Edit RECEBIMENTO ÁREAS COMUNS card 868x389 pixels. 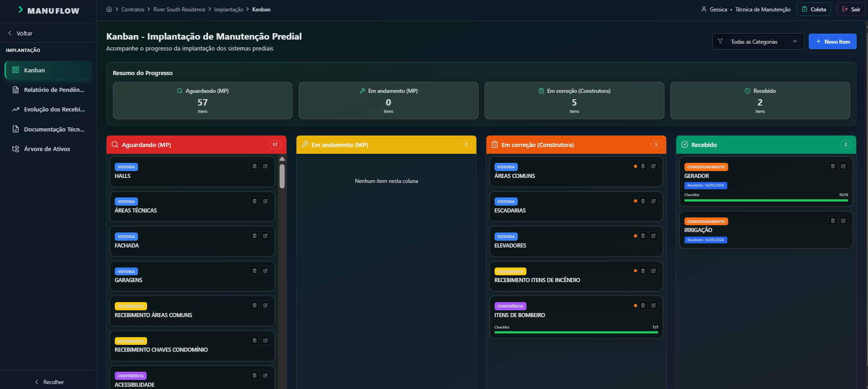(x=266, y=305)
